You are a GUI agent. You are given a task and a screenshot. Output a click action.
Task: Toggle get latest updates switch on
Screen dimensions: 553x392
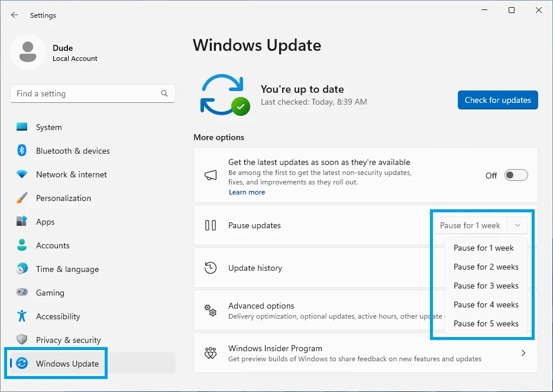click(516, 176)
